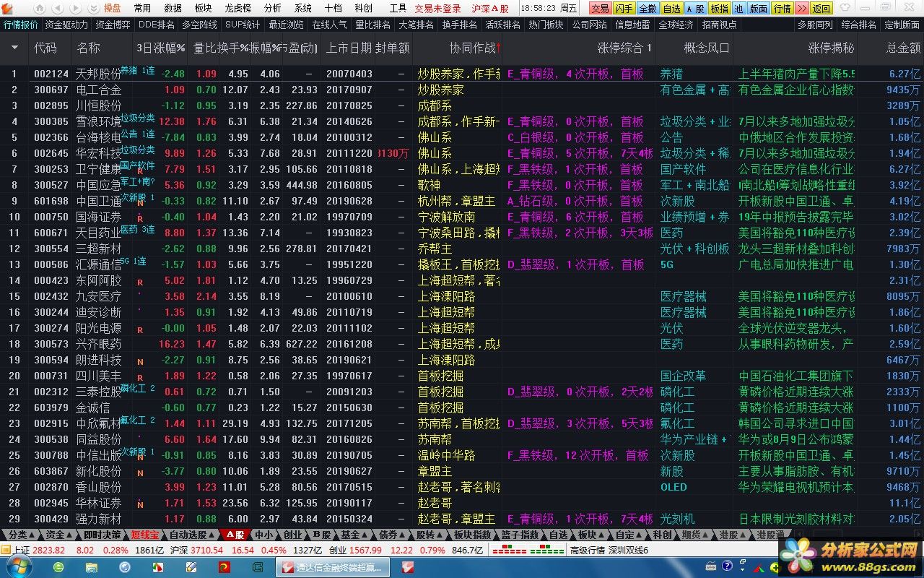Open the 工具 menu
Image resolution: width=924 pixels, height=578 pixels.
398,9
